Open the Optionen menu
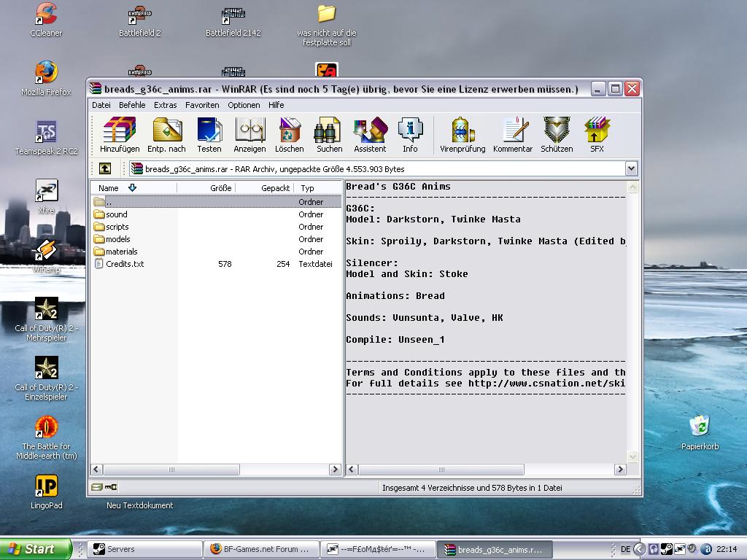Screen dimensions: 747x560 point(244,105)
